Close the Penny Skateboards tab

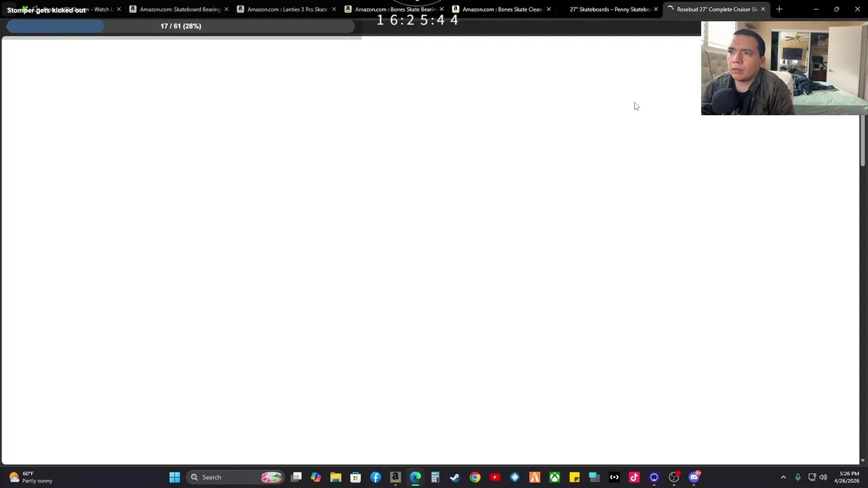(x=656, y=9)
